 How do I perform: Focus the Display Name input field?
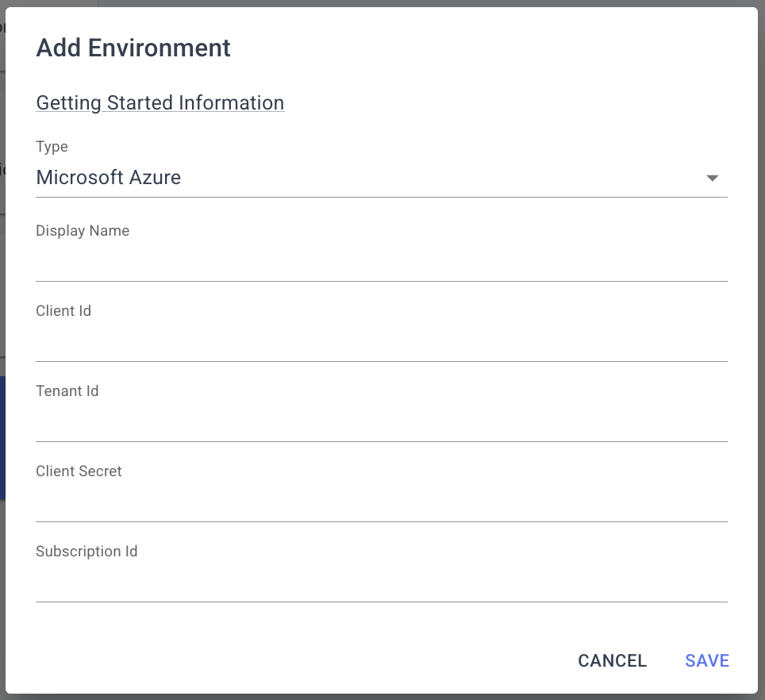382,263
